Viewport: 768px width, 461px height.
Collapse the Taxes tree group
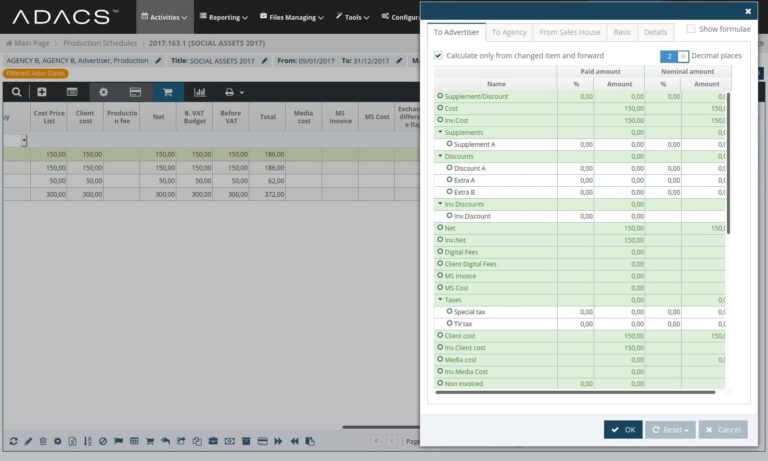point(440,300)
